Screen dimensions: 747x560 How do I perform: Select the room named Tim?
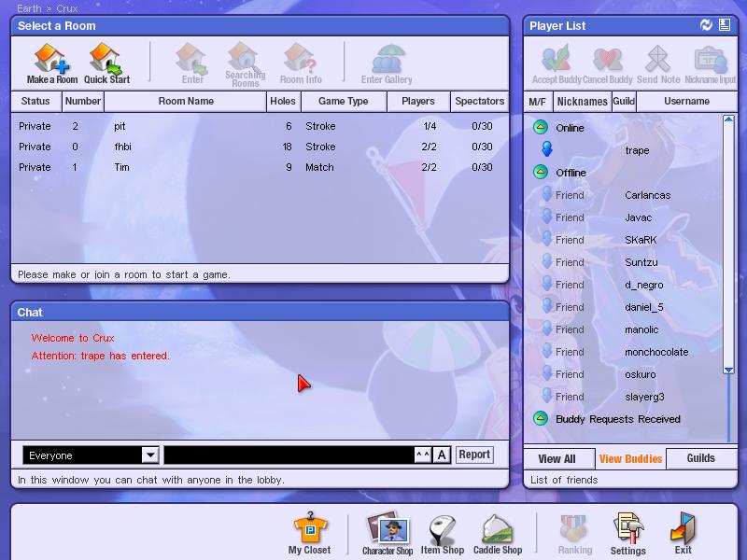(260, 167)
